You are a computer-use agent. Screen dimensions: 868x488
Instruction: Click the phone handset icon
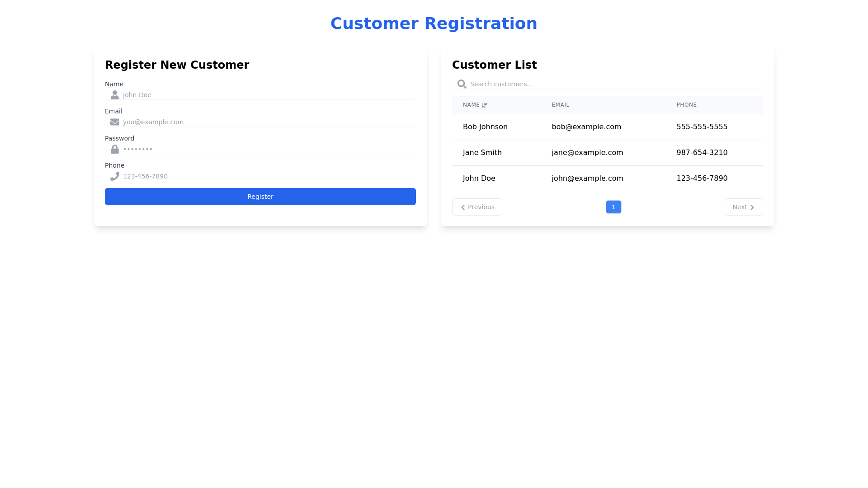pyautogui.click(x=114, y=176)
